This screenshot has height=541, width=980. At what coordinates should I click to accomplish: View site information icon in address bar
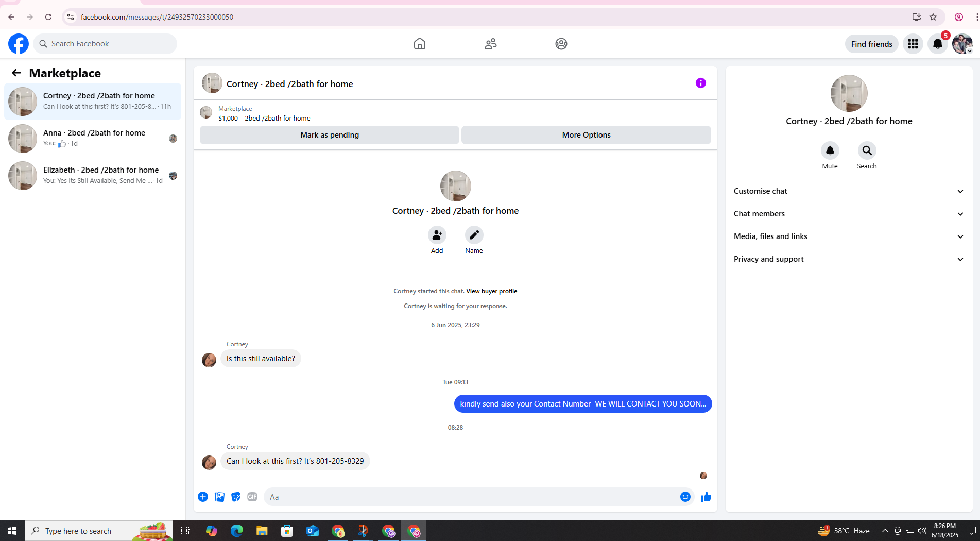coord(71,17)
